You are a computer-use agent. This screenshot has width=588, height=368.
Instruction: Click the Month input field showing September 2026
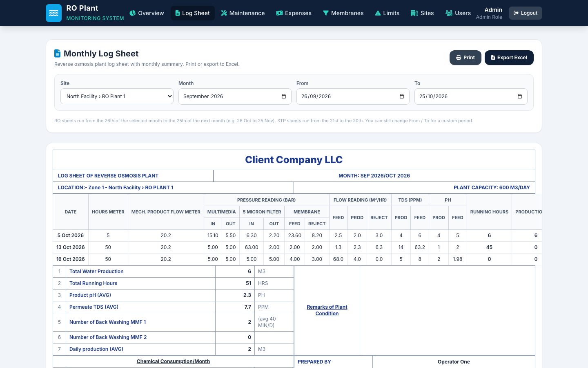[235, 96]
